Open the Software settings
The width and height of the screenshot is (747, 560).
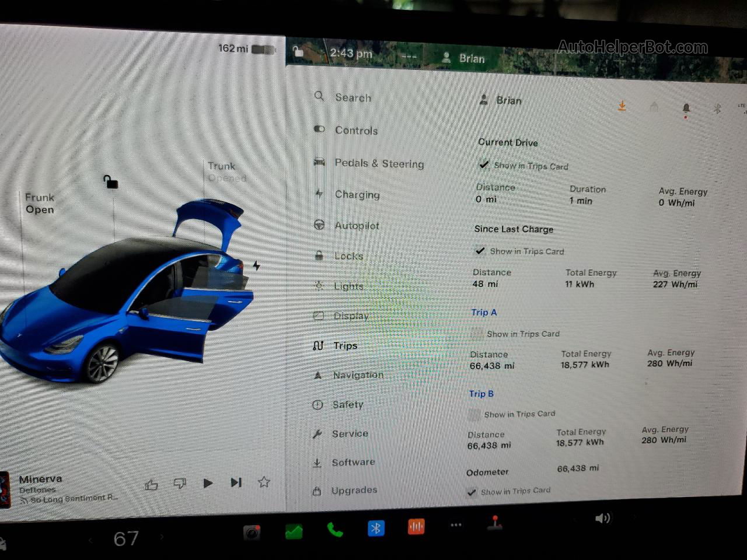(344, 462)
